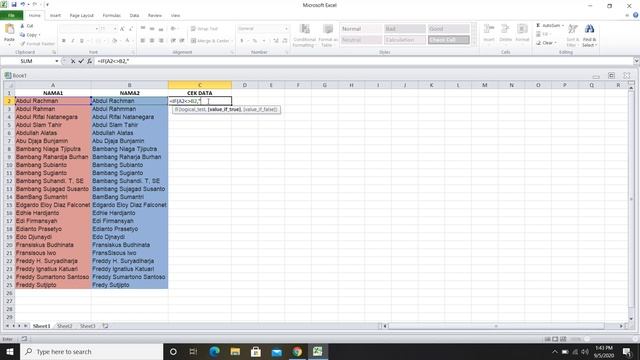Click the Cut button in Clipboard group
This screenshot has height=360, width=640.
(27, 26)
